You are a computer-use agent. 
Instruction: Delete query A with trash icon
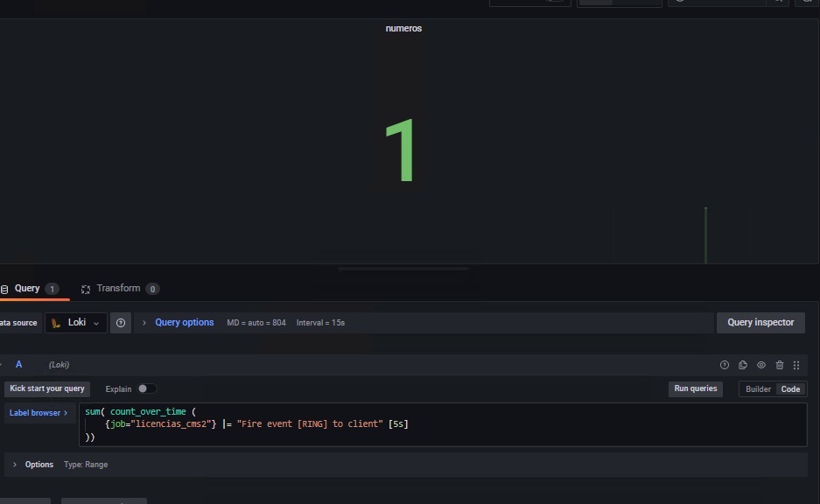[x=779, y=365]
